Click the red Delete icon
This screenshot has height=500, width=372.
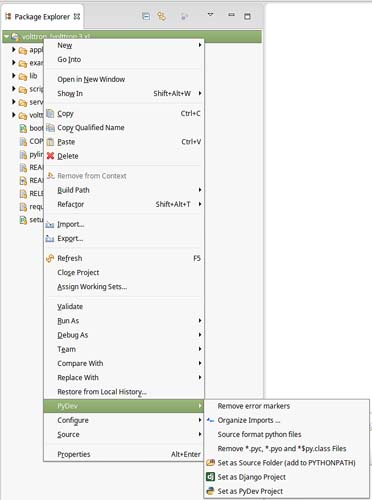click(50, 156)
